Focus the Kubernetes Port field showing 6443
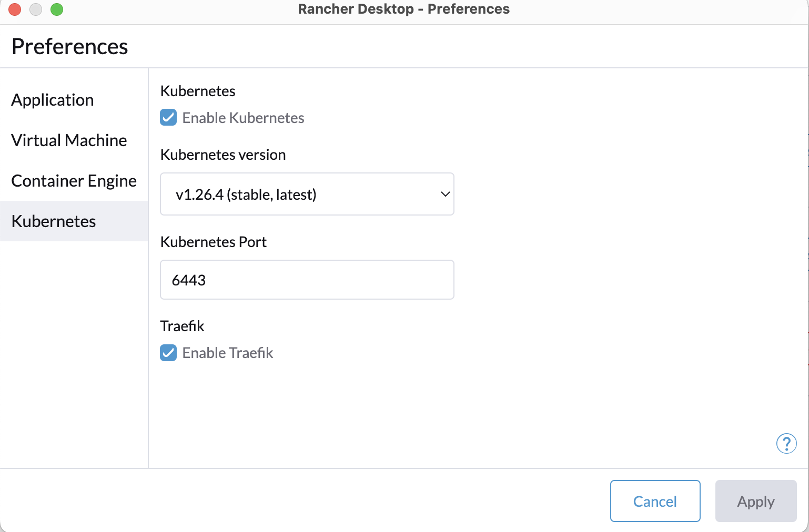 (x=307, y=280)
